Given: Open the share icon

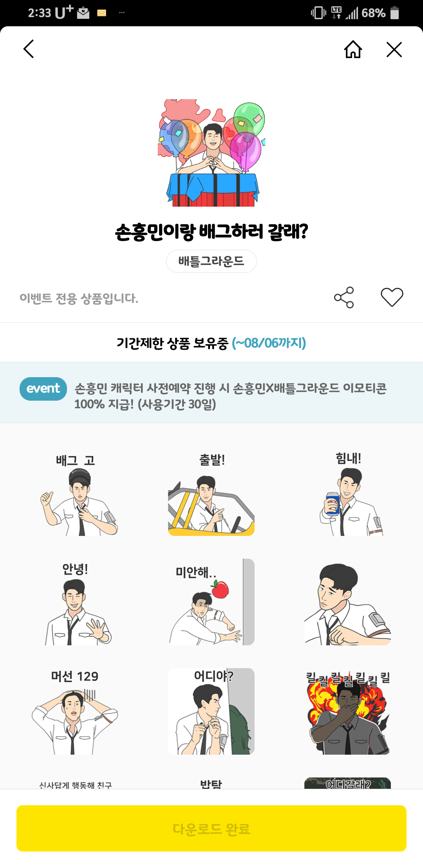Looking at the screenshot, I should [x=344, y=297].
